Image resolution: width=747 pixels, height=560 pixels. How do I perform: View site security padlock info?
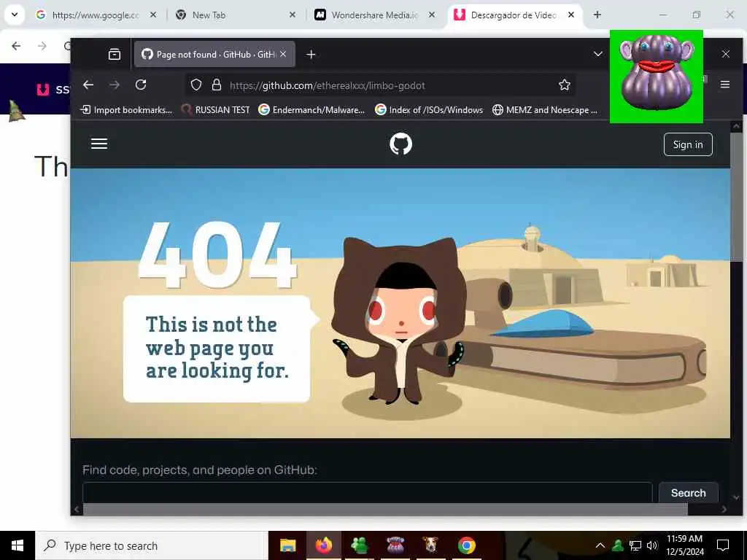(x=216, y=85)
